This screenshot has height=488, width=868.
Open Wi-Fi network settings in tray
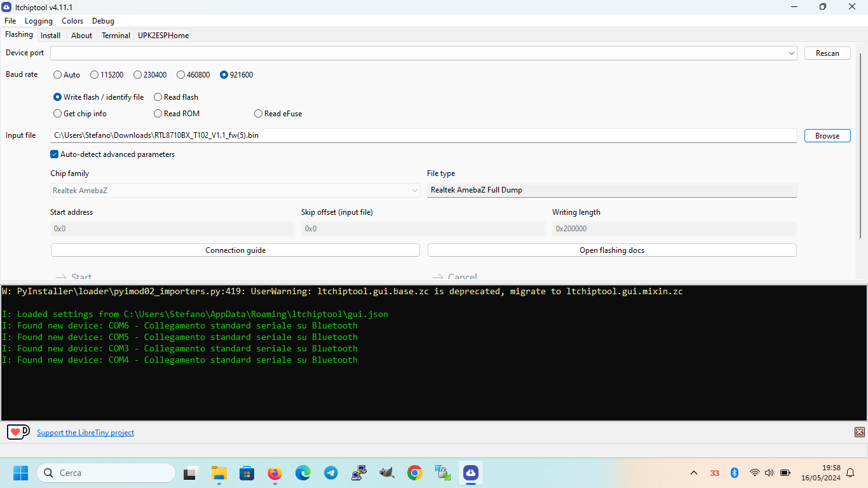[754, 473]
